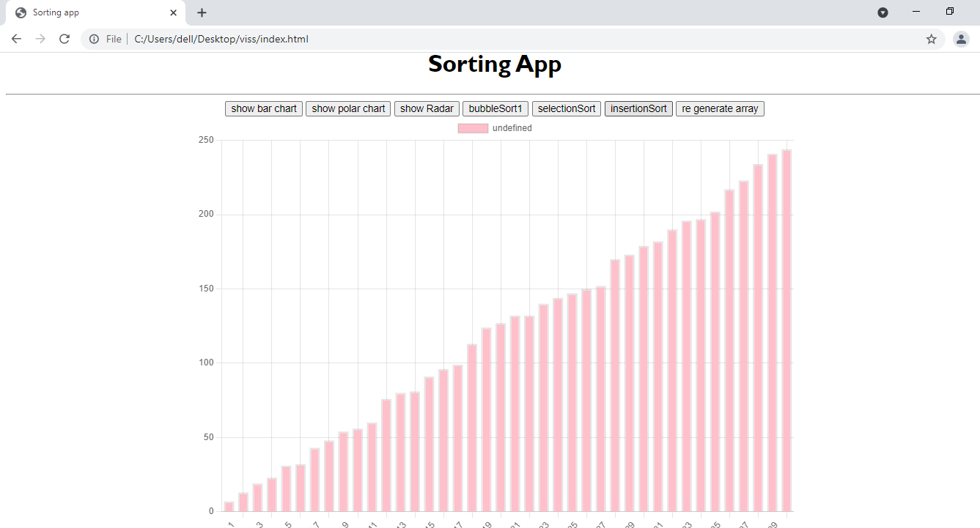This screenshot has width=980, height=528.
Task: Run insertionSort
Action: (638, 108)
